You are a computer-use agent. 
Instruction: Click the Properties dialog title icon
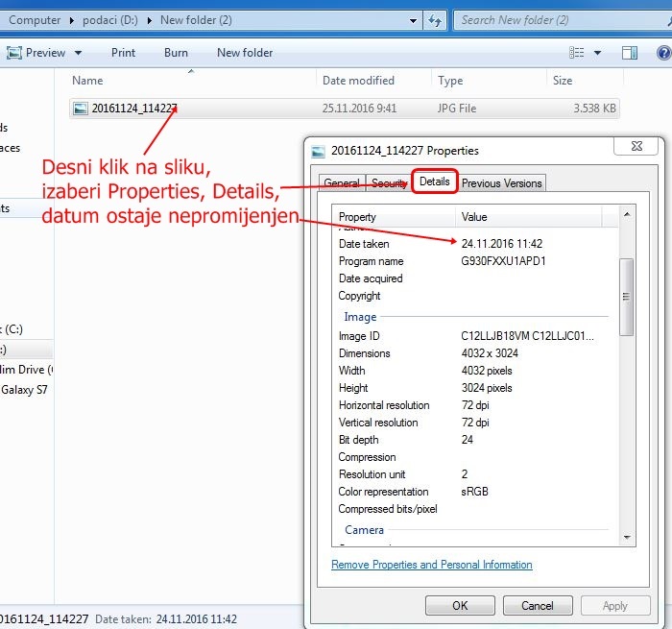click(x=318, y=152)
